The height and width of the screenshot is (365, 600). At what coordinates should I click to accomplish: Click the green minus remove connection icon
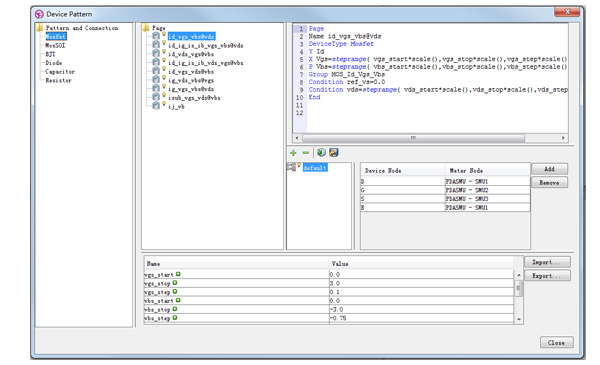point(306,153)
